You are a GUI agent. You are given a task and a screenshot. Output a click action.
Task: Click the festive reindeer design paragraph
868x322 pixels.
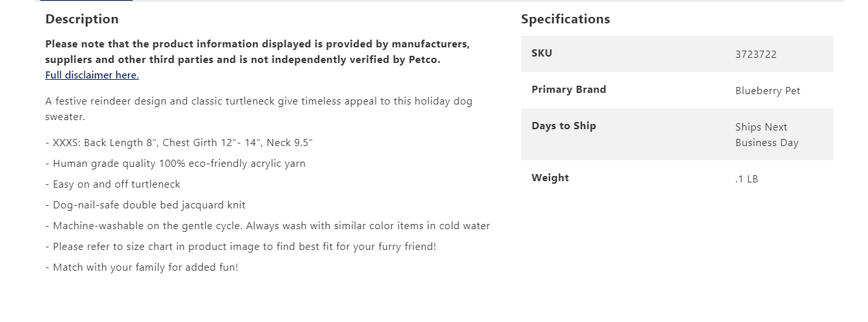(x=258, y=109)
